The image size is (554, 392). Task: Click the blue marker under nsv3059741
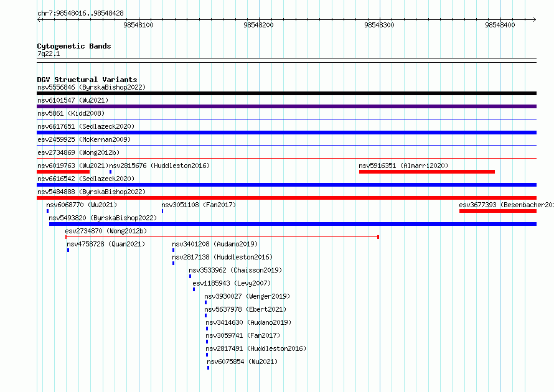207,342
